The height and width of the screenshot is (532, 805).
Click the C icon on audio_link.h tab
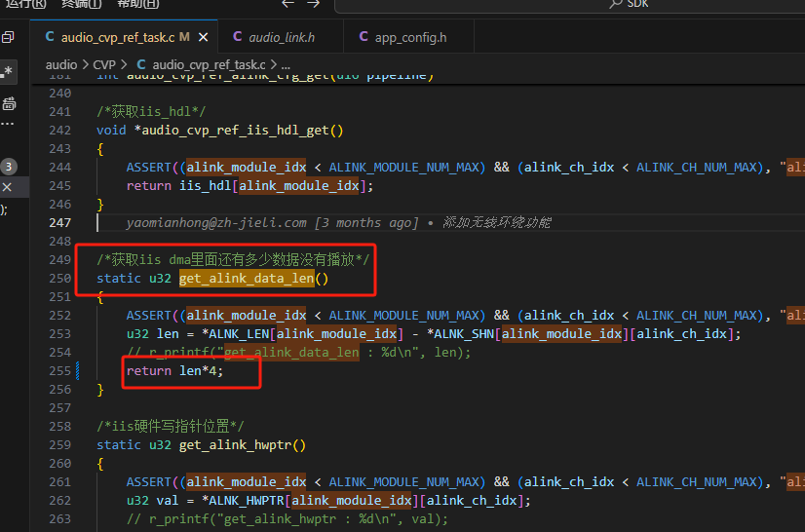(237, 36)
